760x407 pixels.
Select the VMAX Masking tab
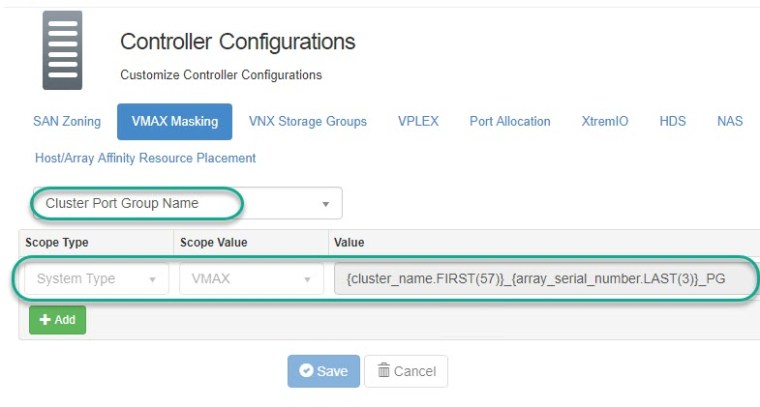click(x=175, y=122)
